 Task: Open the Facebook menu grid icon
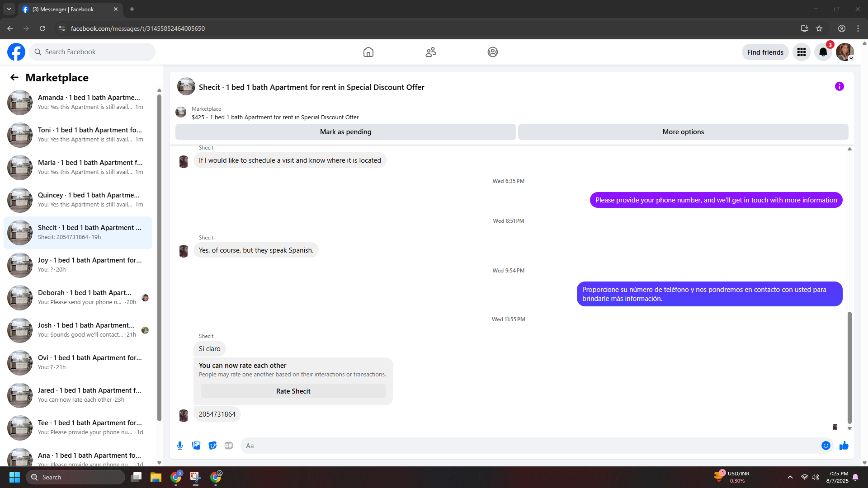[x=802, y=52]
